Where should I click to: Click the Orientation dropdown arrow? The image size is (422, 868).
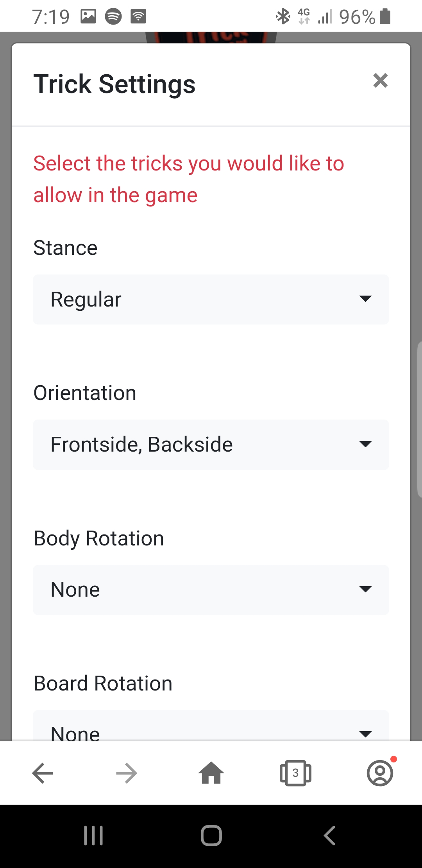pyautogui.click(x=365, y=444)
